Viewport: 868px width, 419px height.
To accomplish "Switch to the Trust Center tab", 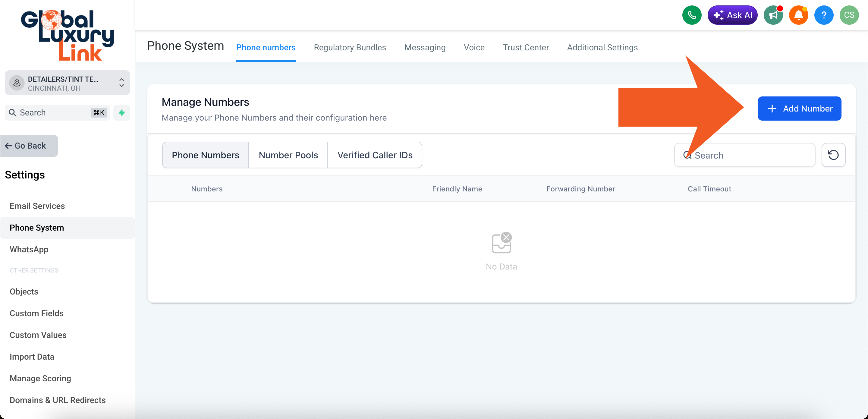I will point(526,48).
